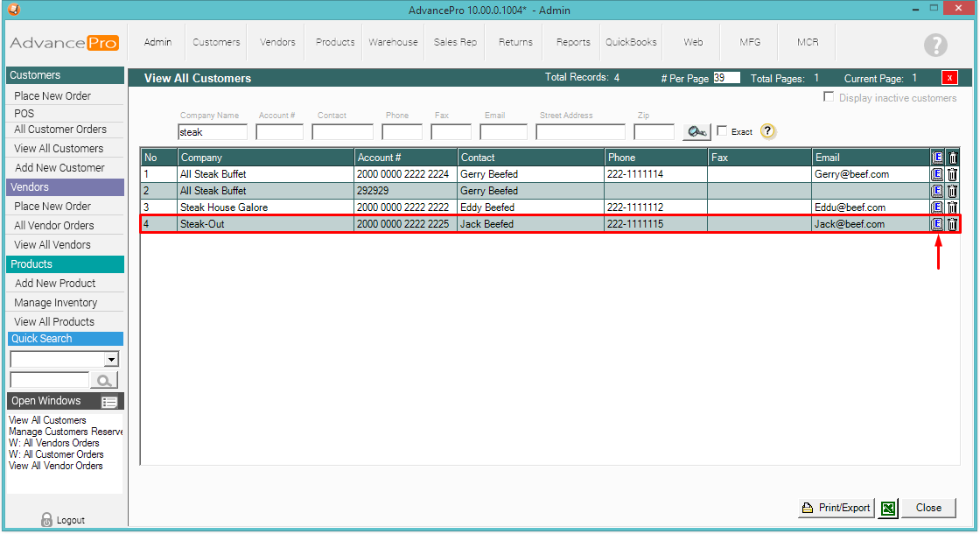The image size is (980, 534).
Task: Click the Company Name search field
Action: tap(213, 132)
